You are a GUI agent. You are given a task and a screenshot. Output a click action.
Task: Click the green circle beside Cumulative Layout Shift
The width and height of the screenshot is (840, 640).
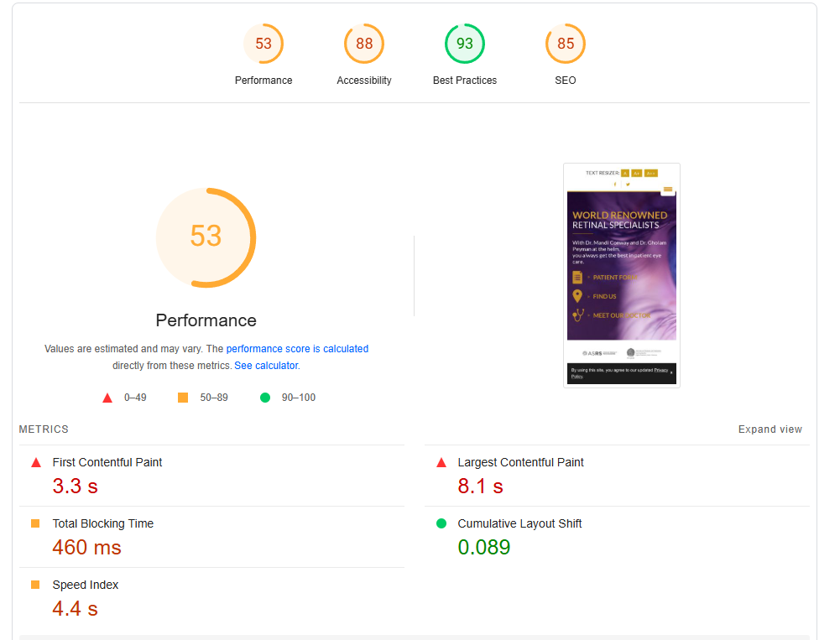click(441, 523)
